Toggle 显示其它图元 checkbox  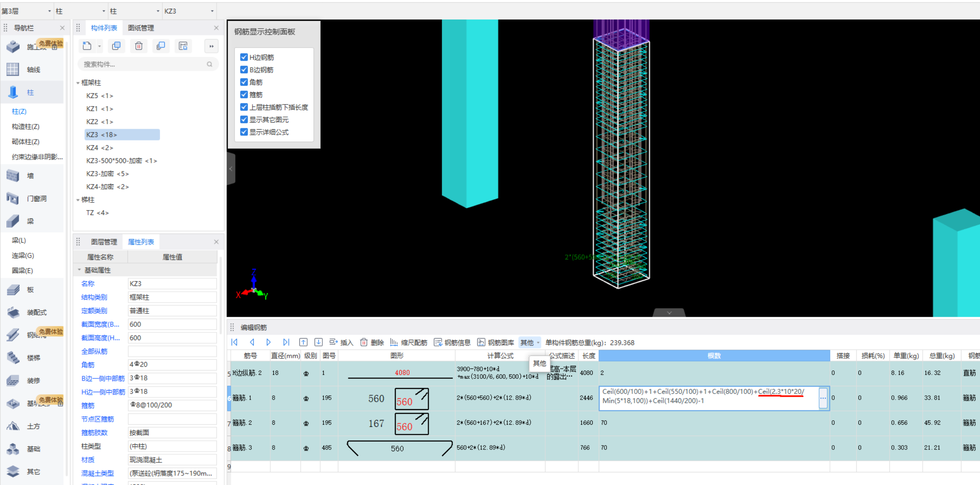[x=244, y=120]
